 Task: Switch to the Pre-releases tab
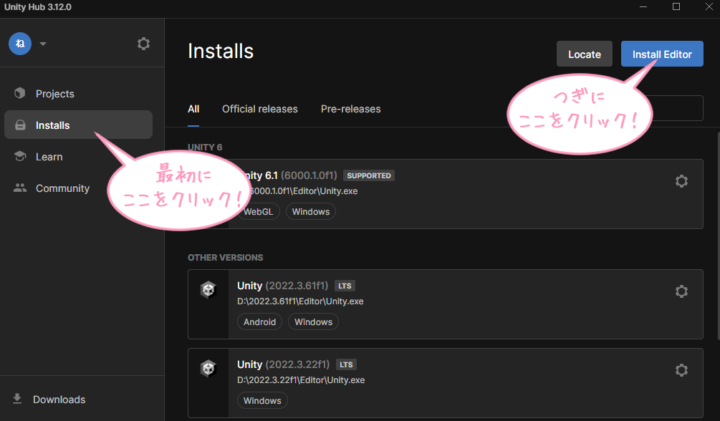(x=350, y=109)
